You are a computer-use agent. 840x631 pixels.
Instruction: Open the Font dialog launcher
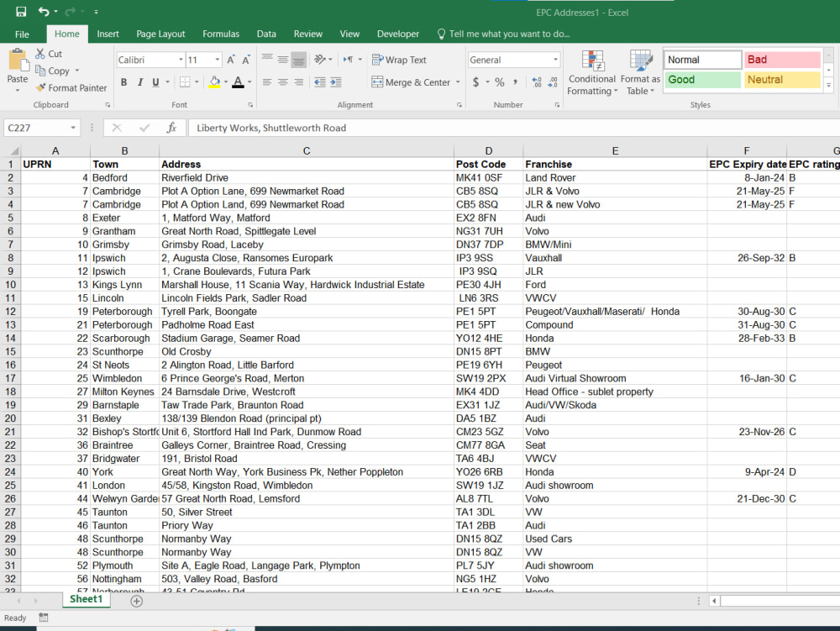click(x=250, y=105)
